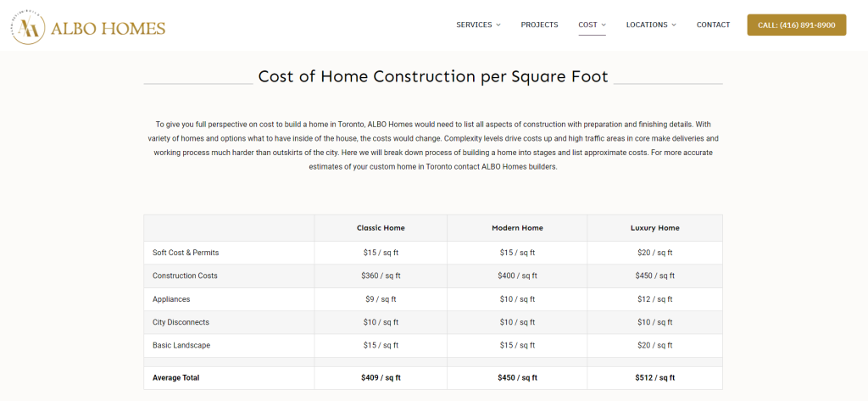Navigate to the Contact page
Viewport: 868px width, 401px height.
(x=713, y=25)
